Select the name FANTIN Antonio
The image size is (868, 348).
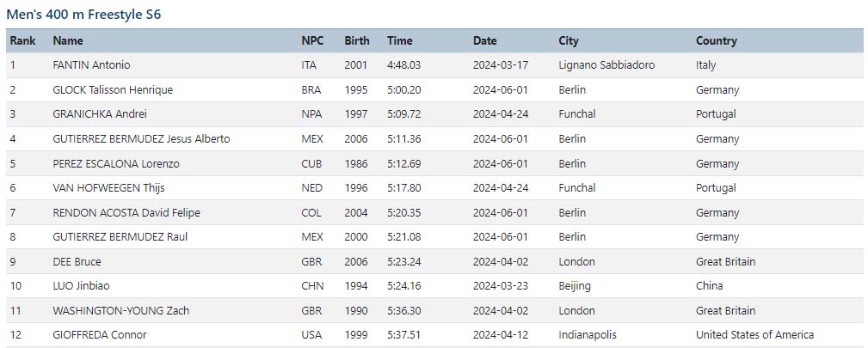click(91, 65)
